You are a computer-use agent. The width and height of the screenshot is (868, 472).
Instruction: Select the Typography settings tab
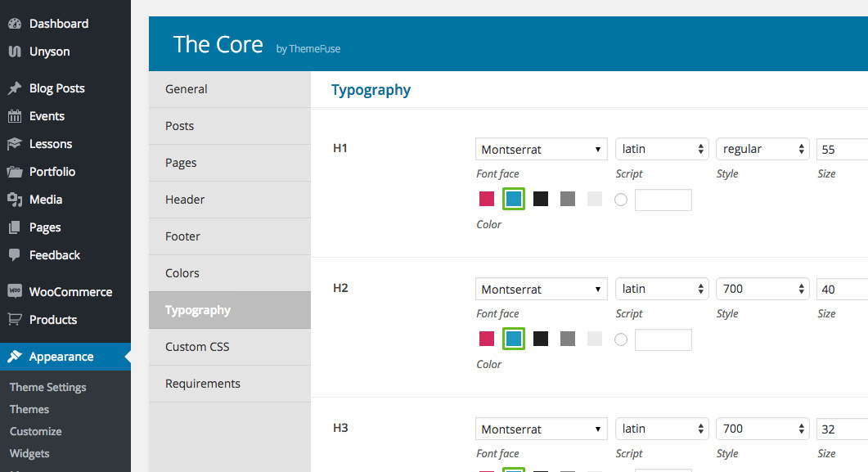pyautogui.click(x=230, y=310)
